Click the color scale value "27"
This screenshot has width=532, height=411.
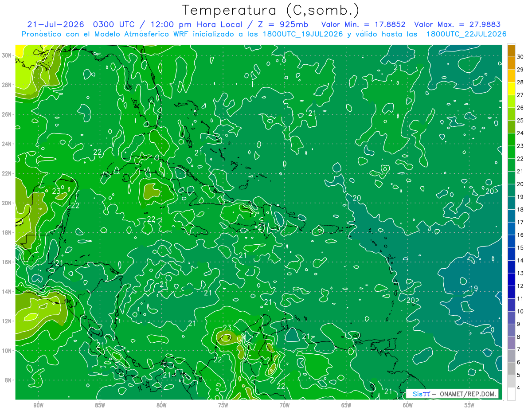tap(521, 95)
